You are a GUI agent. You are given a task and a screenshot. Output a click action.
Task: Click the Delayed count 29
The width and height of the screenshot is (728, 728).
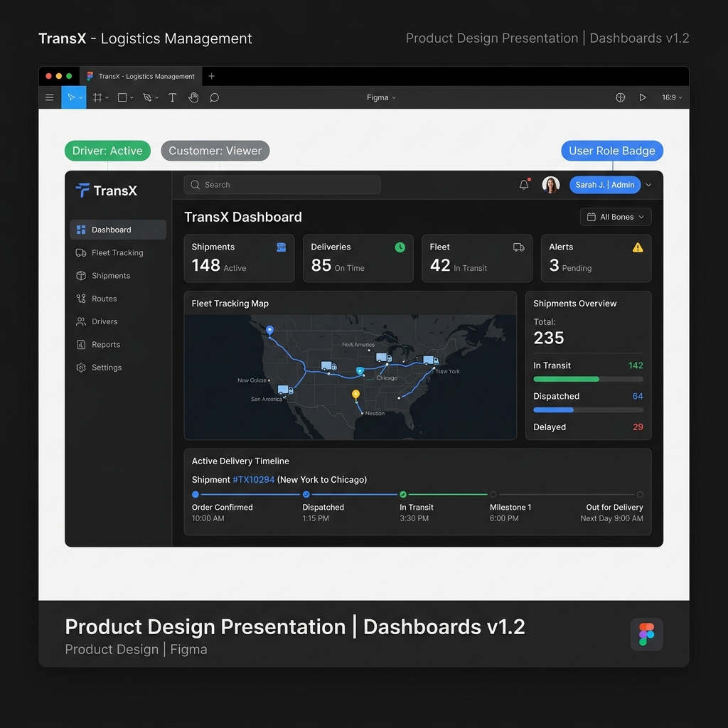pos(638,427)
